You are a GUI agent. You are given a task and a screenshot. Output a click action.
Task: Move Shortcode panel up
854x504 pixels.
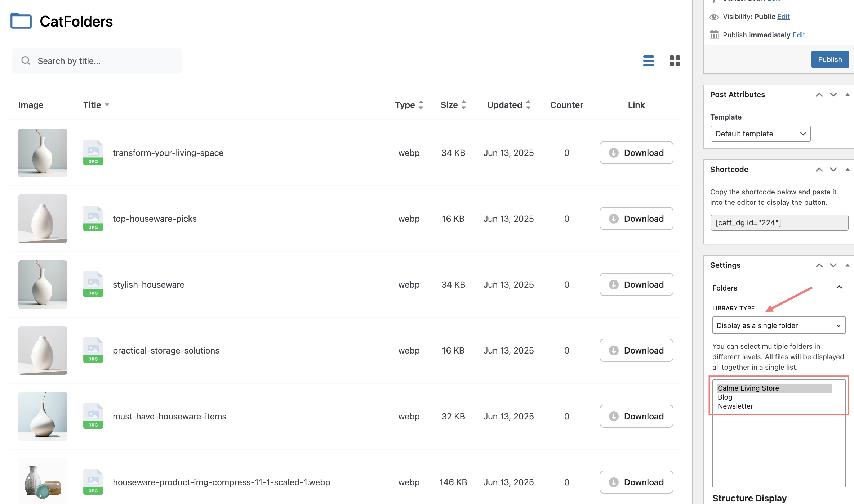(819, 170)
